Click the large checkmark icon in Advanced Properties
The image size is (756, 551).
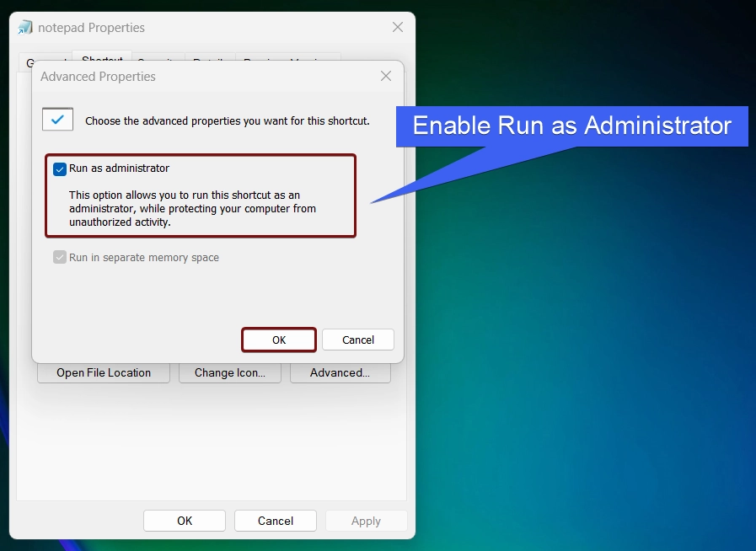tap(58, 119)
